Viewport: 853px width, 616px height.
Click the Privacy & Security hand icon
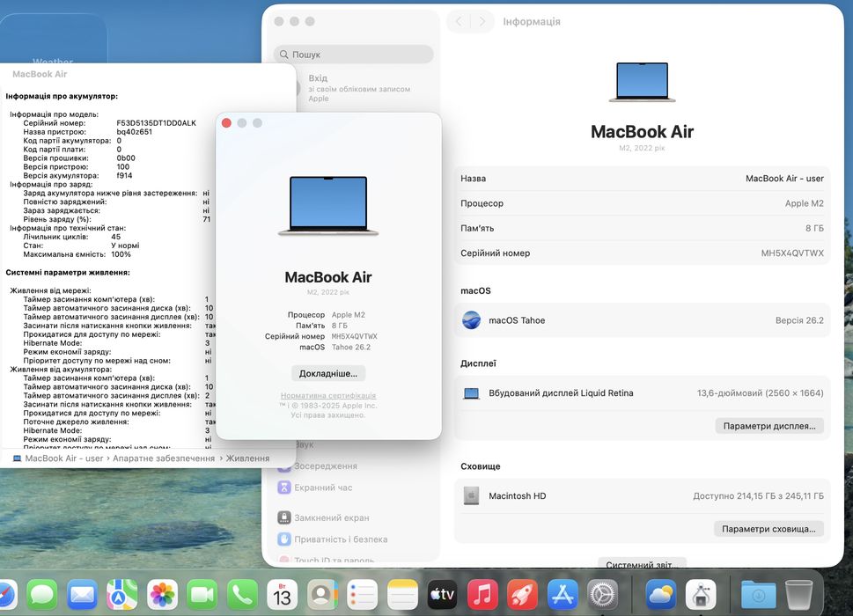[284, 539]
